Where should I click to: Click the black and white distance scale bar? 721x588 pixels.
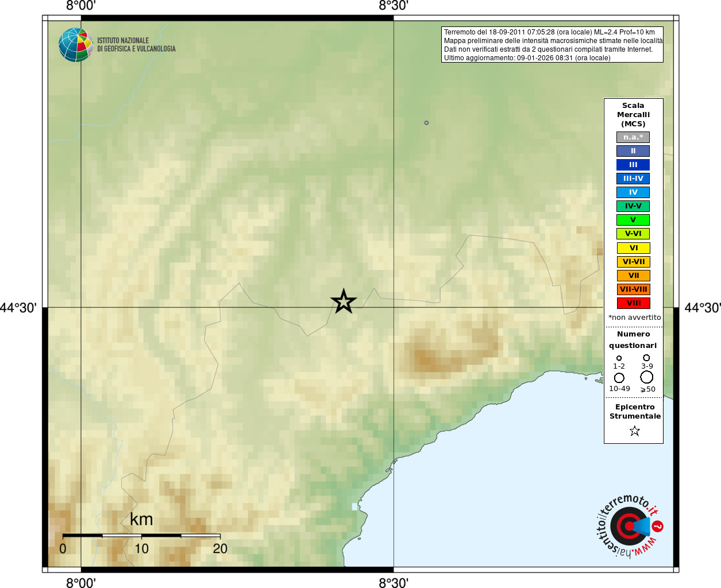pos(141,536)
